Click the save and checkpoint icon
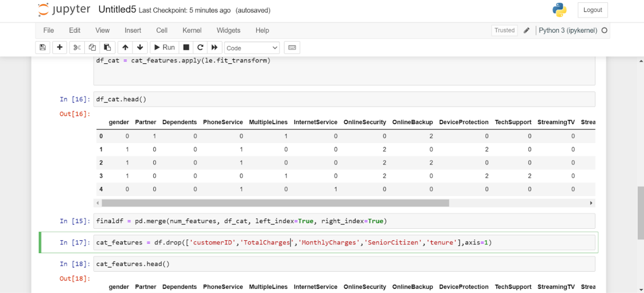 click(43, 47)
